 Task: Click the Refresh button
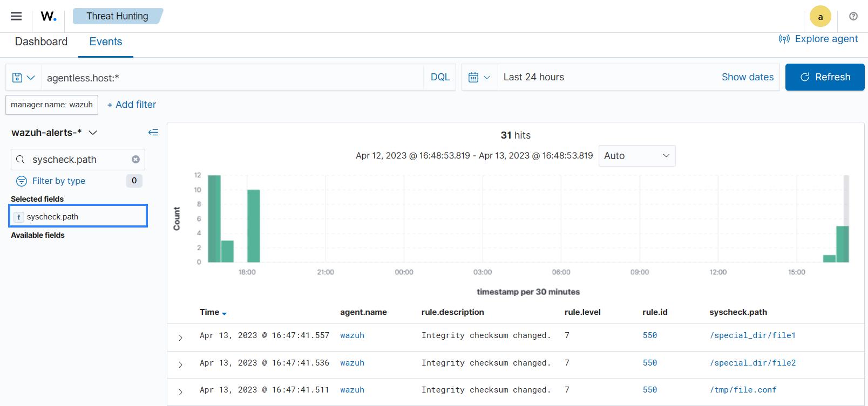tap(824, 77)
